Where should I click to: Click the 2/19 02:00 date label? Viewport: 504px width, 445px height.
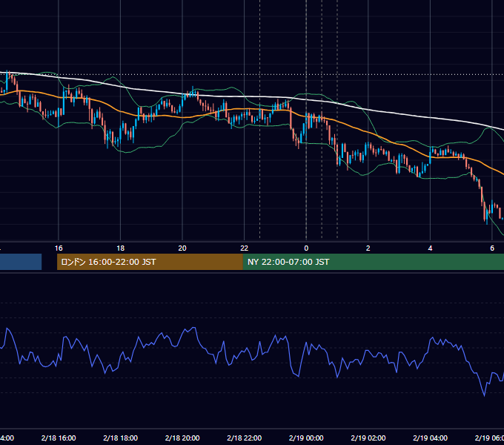(368, 438)
